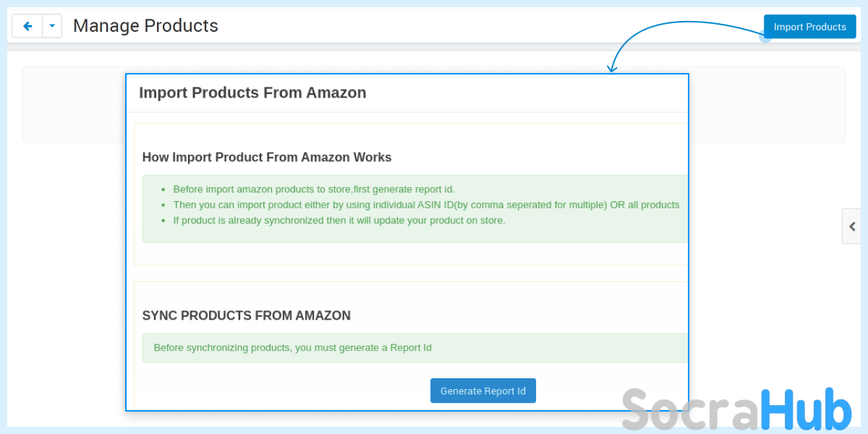The width and height of the screenshot is (868, 434).
Task: Click How Import Product From Amazon Works heading
Action: [267, 157]
